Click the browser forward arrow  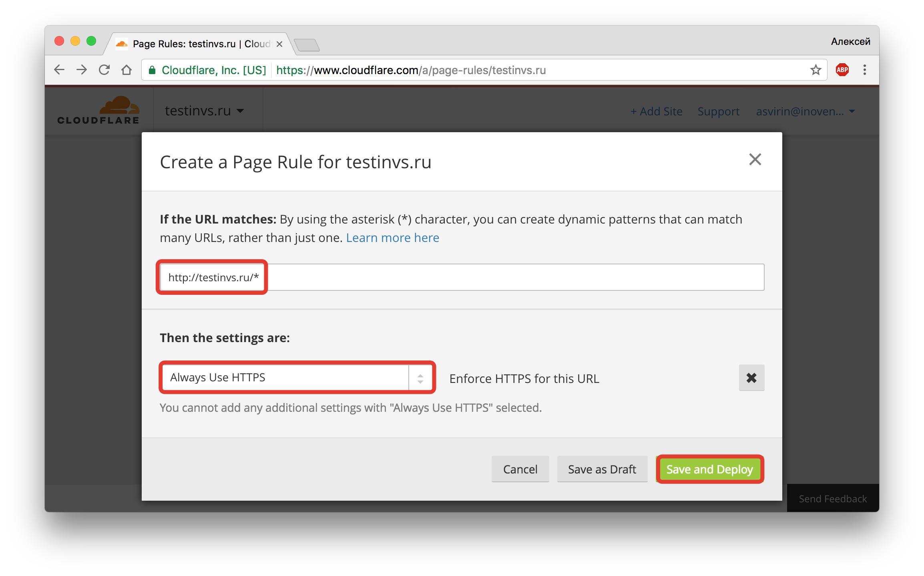coord(82,70)
